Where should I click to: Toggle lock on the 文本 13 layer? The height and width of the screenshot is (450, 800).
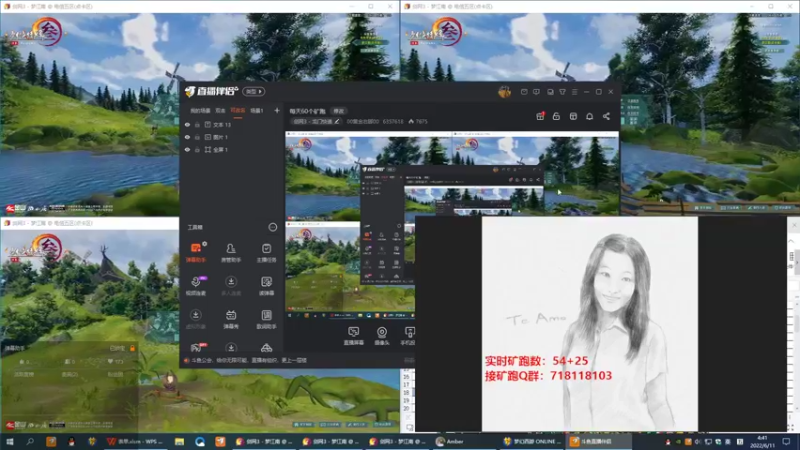coord(197,124)
